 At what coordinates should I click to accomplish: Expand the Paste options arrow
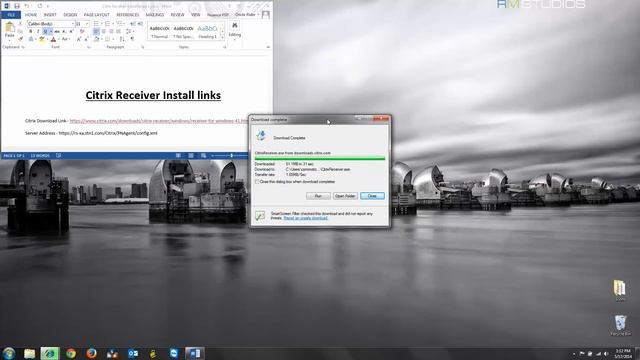click(x=9, y=40)
